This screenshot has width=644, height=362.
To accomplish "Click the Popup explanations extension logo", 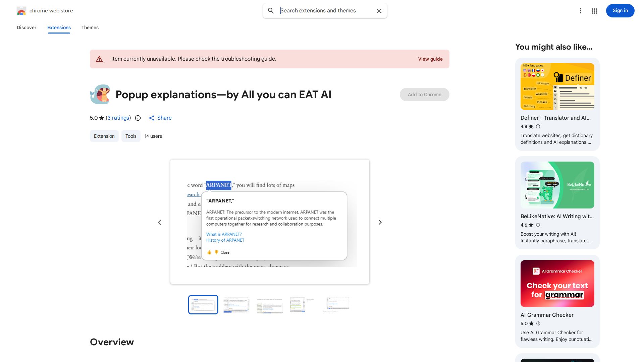I will click(100, 95).
